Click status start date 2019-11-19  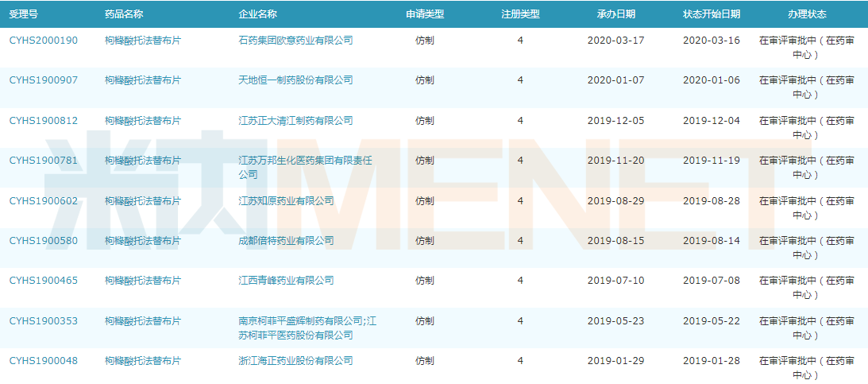pyautogui.click(x=712, y=161)
